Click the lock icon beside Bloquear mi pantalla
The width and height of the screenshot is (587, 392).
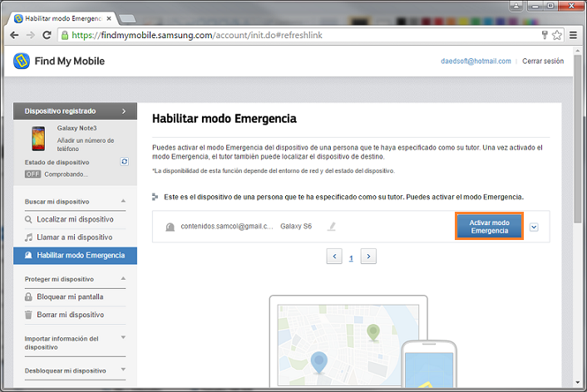28,297
